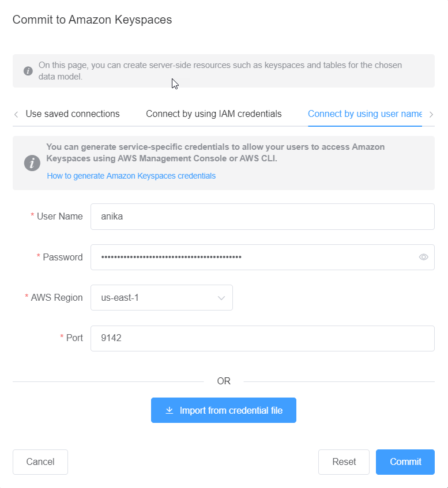Switch to Use saved connections tab
Viewport: 448px width, 488px height.
point(73,114)
